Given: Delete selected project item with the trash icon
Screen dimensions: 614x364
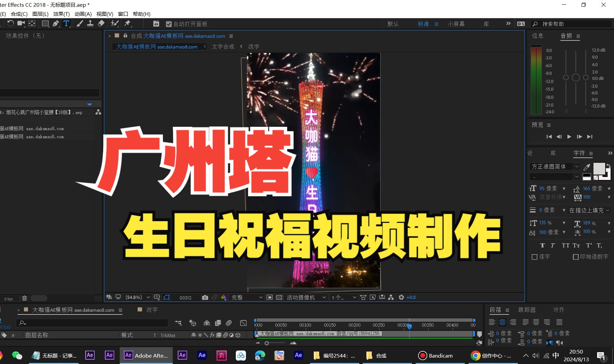Looking at the screenshot, I should 24,298.
